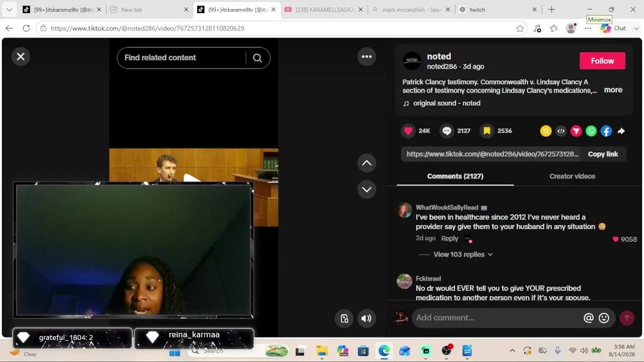Save video with bookmark icon
The height and width of the screenshot is (362, 644).
pyautogui.click(x=487, y=131)
